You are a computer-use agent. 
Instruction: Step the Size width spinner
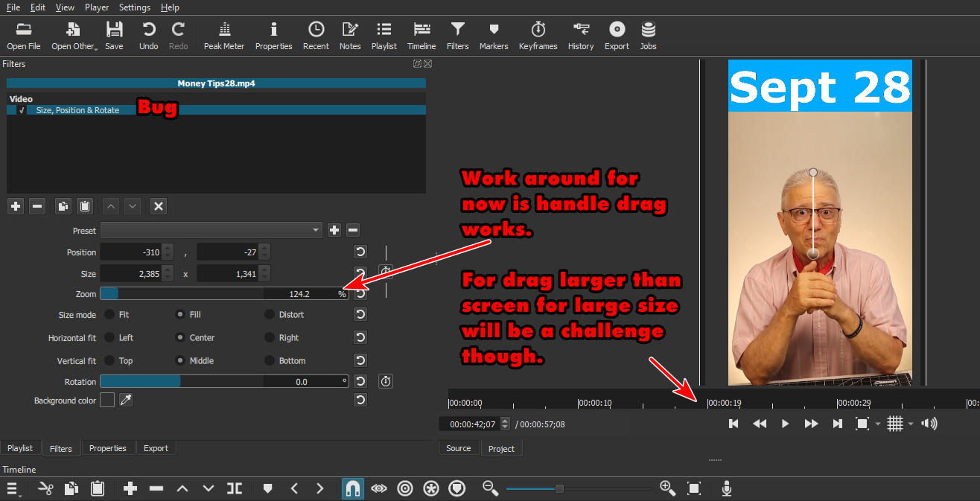(168, 273)
